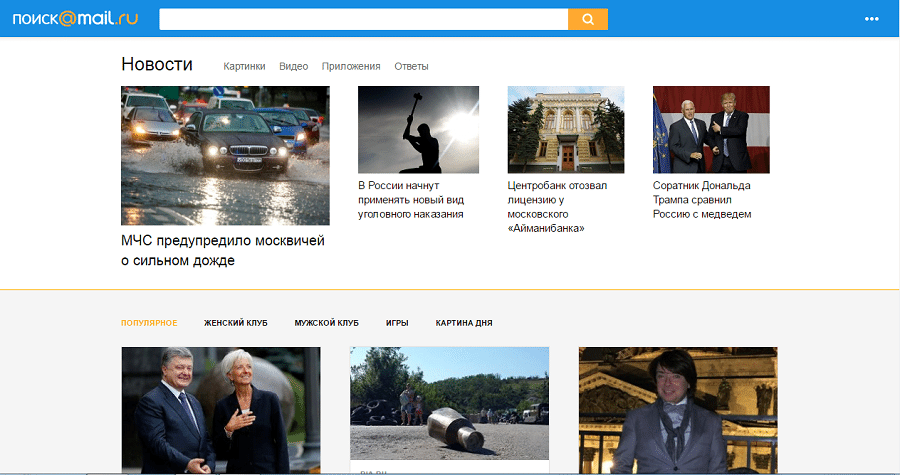Select the Женский клуб category

click(x=236, y=323)
